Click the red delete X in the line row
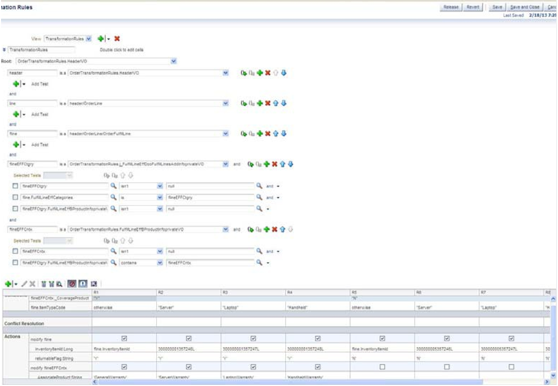Image resolution: width=558 pixels, height=386 pixels. 268,103
